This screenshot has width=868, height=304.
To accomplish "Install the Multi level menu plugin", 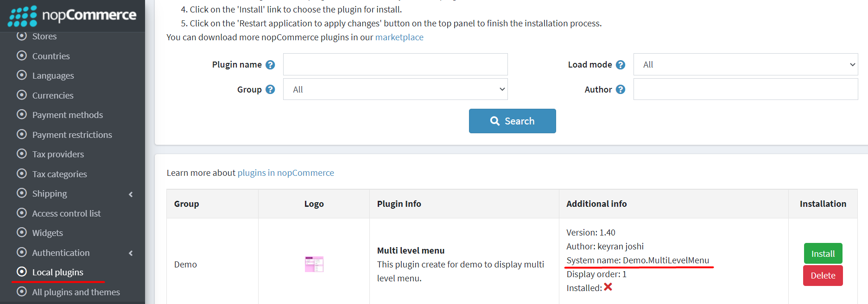I will [823, 254].
